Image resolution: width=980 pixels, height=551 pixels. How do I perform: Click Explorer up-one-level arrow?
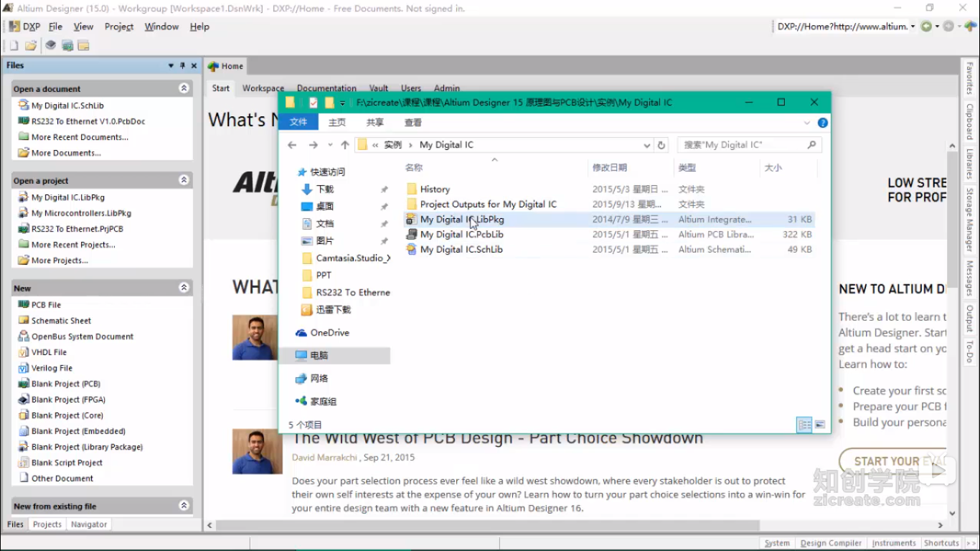(x=345, y=145)
